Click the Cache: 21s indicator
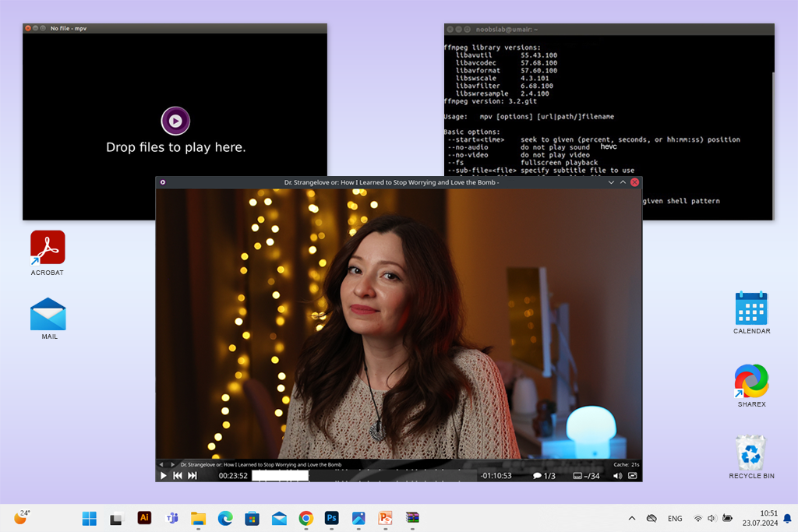Screen dimensions: 798x532 [627, 464]
